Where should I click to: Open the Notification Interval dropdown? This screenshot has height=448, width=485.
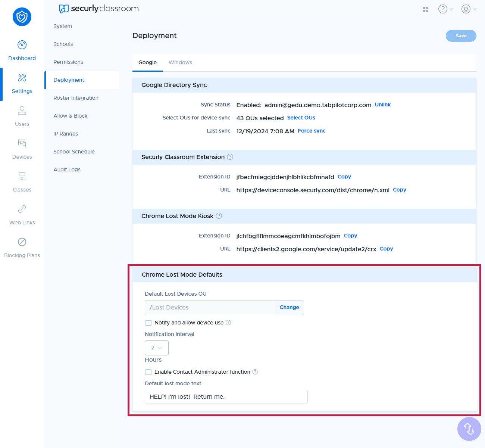point(157,348)
